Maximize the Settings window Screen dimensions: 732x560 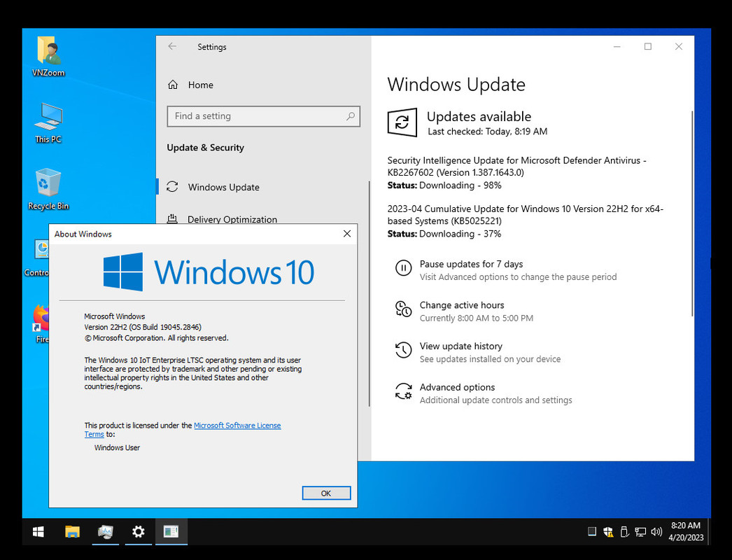(648, 46)
